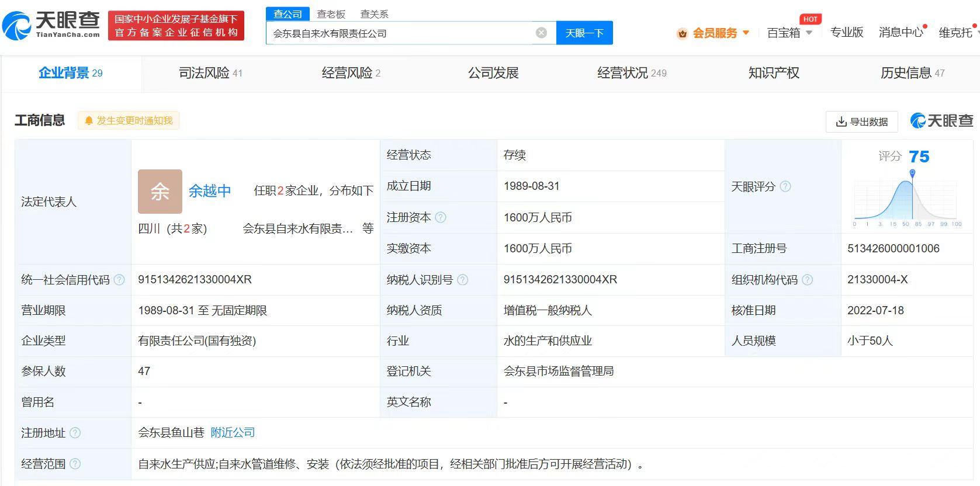Screen dimensions: 980x486
Task: Click 附近公司 nearby companies link
Action: [x=233, y=433]
